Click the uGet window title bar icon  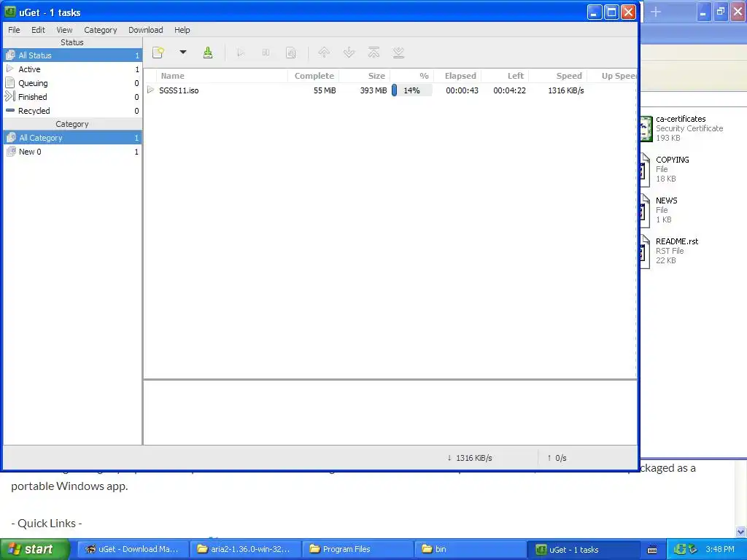(x=10, y=12)
